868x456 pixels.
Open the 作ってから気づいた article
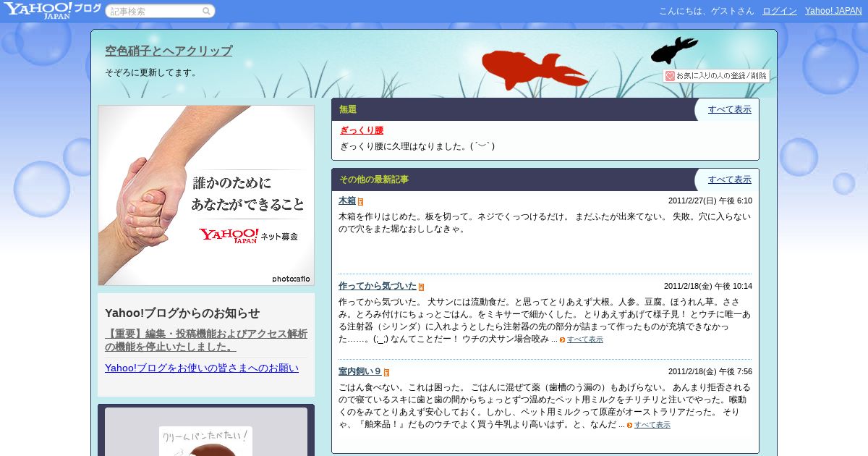pos(378,286)
